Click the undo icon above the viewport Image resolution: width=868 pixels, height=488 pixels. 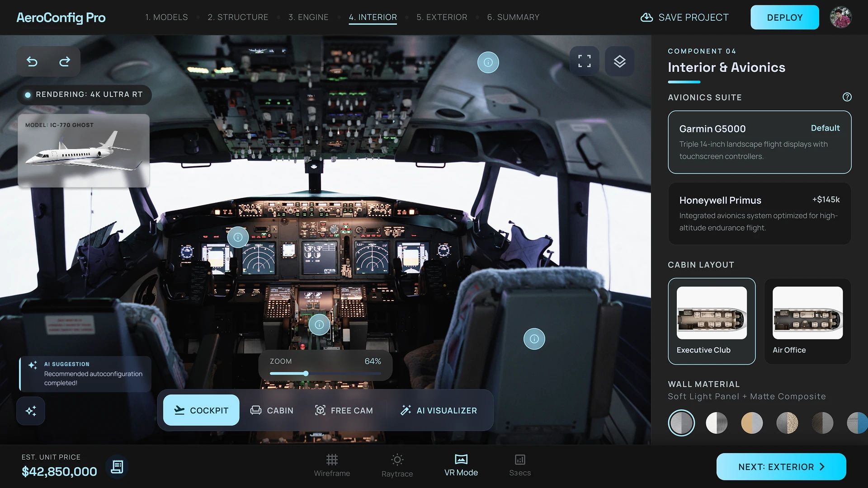[31, 61]
